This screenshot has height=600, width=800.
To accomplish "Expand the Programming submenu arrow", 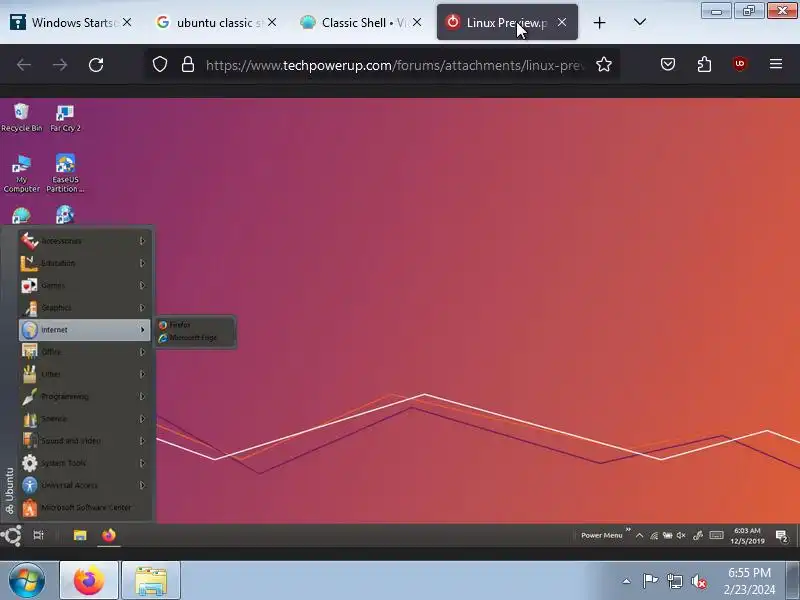I will 142,396.
